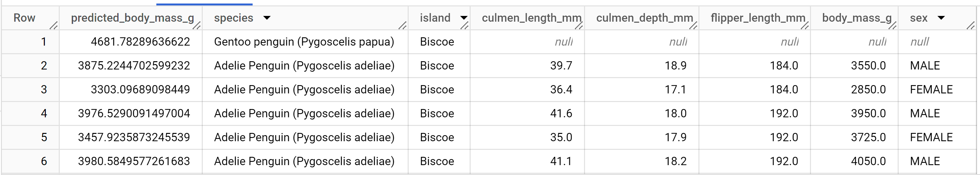Viewport: 980px width, 175px height.
Task: Click the culmen_depth_mm column resize handle
Action: (x=694, y=26)
